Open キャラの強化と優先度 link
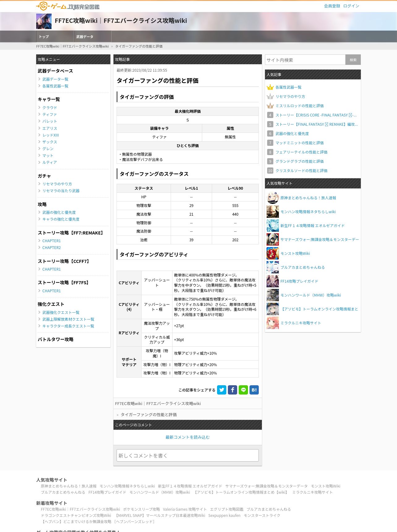 pos(61,219)
